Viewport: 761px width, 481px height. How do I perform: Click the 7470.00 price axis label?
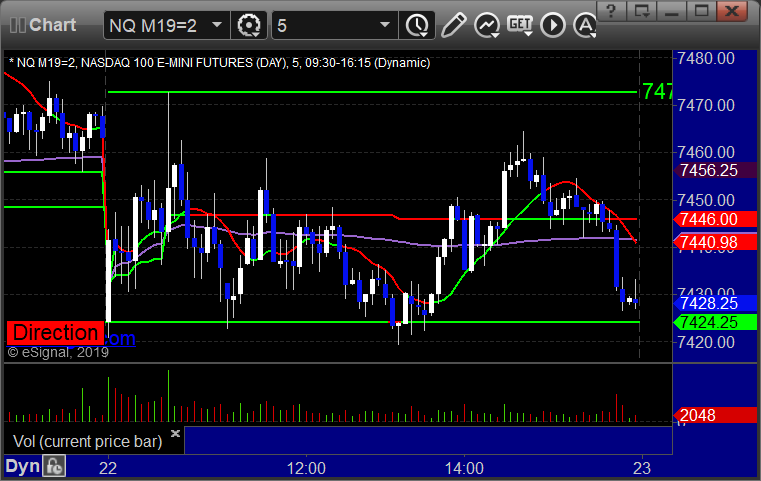(x=706, y=105)
